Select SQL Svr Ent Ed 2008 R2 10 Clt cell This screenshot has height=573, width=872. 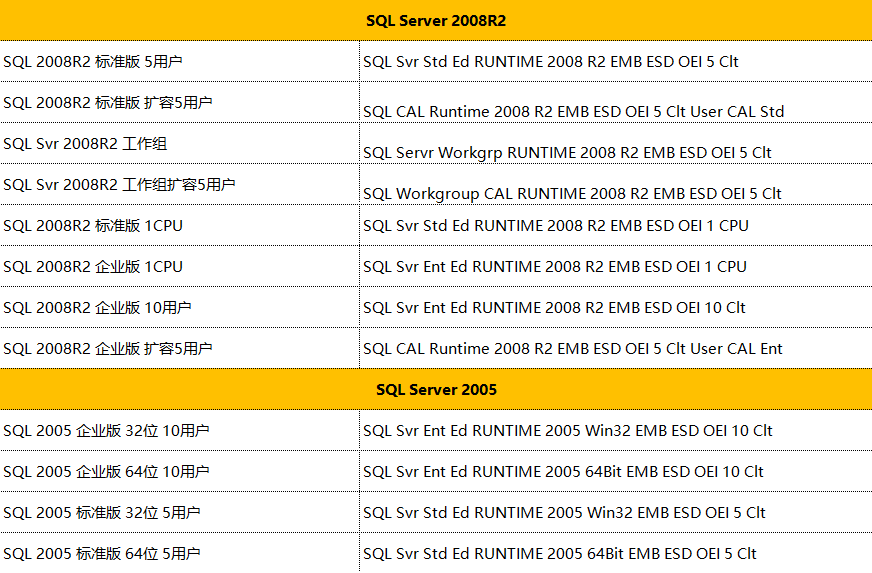(616, 307)
